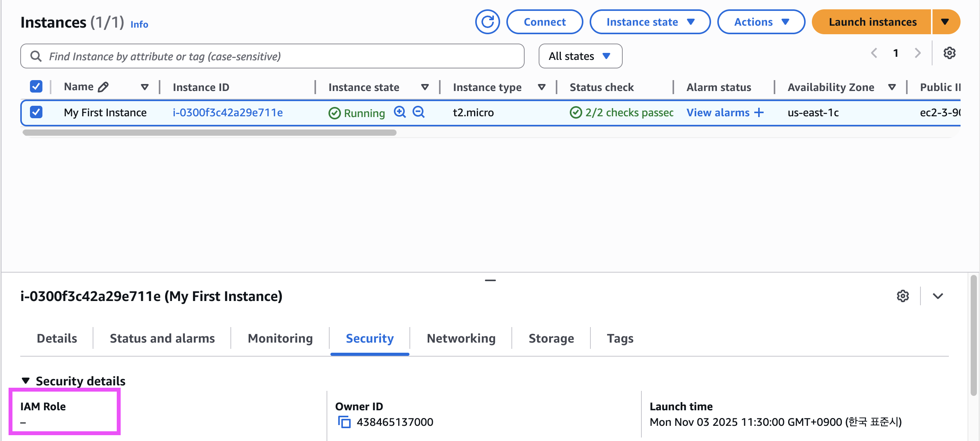The width and height of the screenshot is (980, 441).
Task: Click the edit pencil next to Name
Action: pos(103,87)
